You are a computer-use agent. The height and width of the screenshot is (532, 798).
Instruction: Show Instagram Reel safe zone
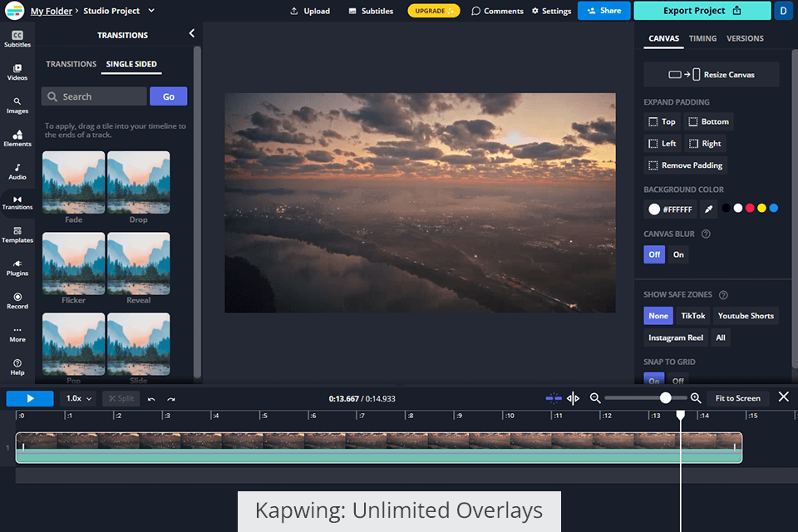tap(675, 337)
